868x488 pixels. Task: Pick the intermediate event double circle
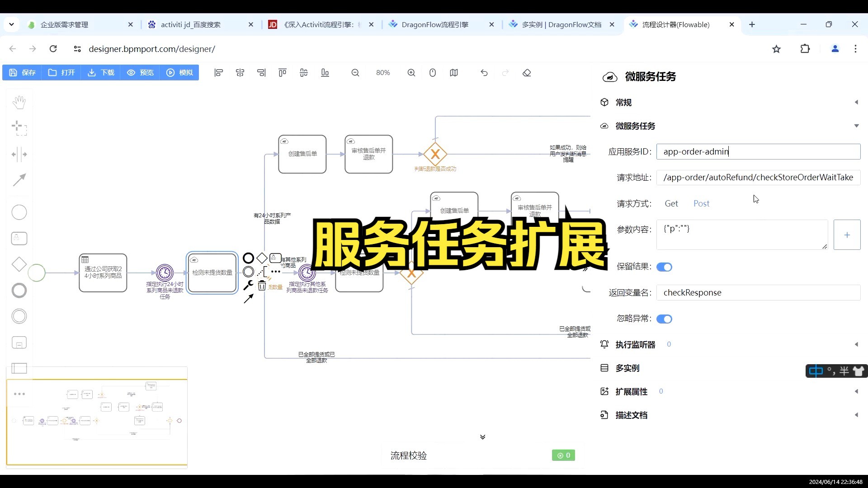[x=19, y=316]
